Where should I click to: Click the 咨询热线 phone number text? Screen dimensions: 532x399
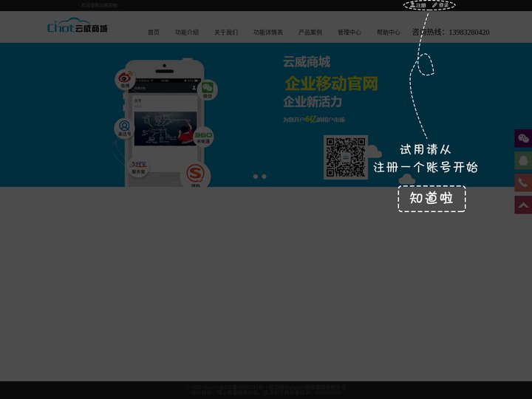click(451, 32)
